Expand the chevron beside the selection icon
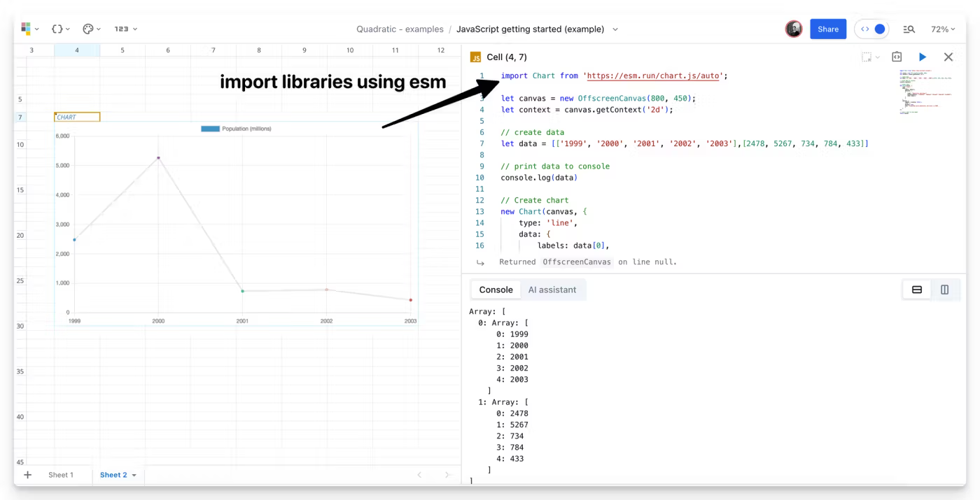Image resolution: width=980 pixels, height=500 pixels. [x=878, y=57]
